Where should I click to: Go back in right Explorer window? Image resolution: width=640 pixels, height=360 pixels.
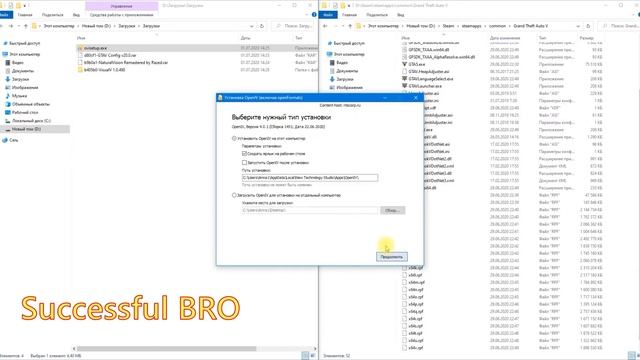click(325, 26)
